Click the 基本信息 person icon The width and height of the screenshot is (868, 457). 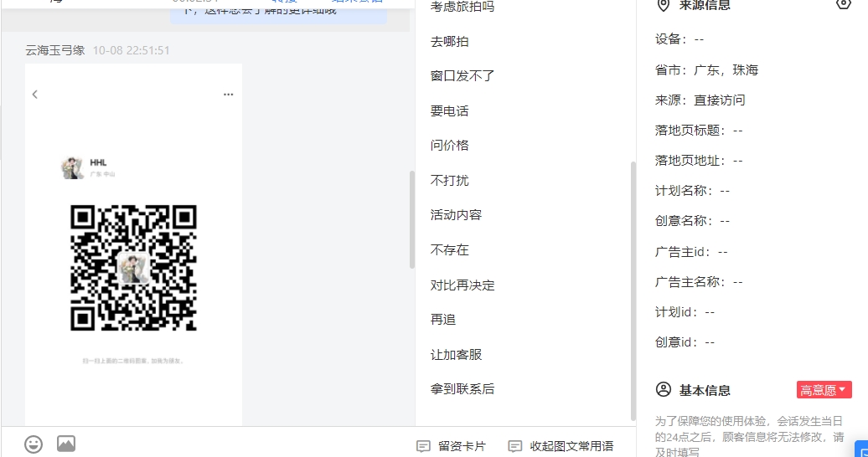click(664, 389)
